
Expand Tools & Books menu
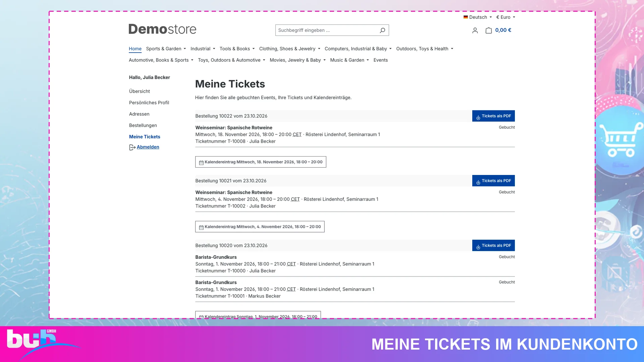(x=237, y=49)
